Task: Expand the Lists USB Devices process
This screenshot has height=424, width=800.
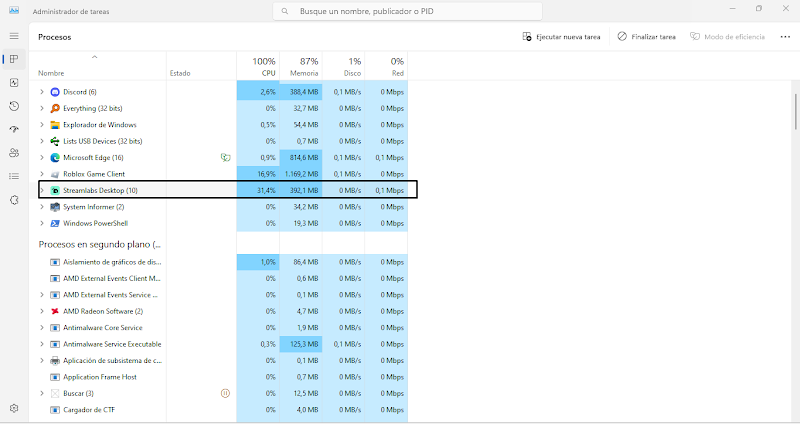Action: 42,141
